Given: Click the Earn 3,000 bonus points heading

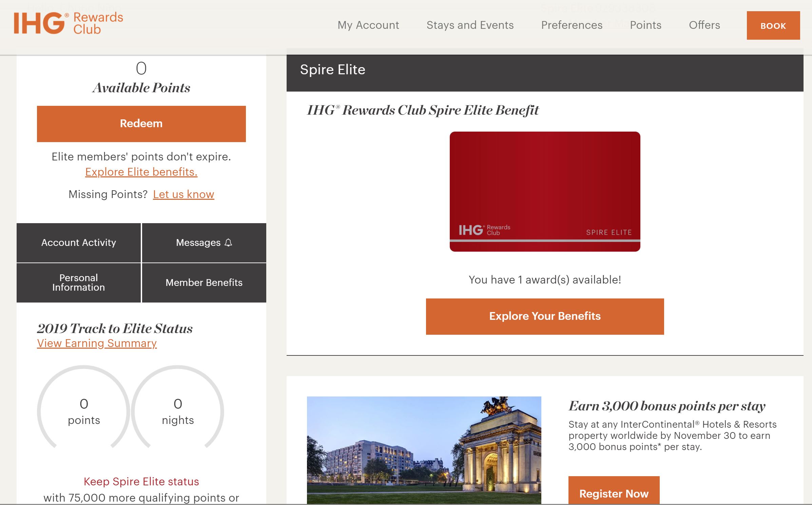Looking at the screenshot, I should pos(667,406).
